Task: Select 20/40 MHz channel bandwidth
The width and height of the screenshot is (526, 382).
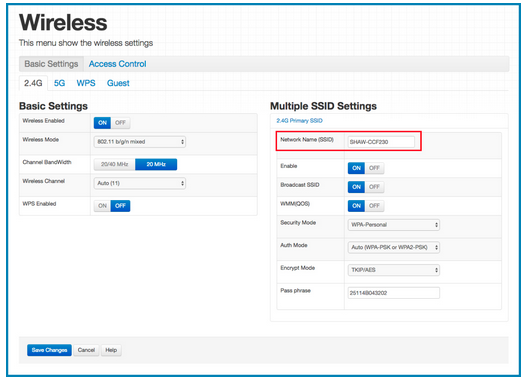Action: [114, 164]
